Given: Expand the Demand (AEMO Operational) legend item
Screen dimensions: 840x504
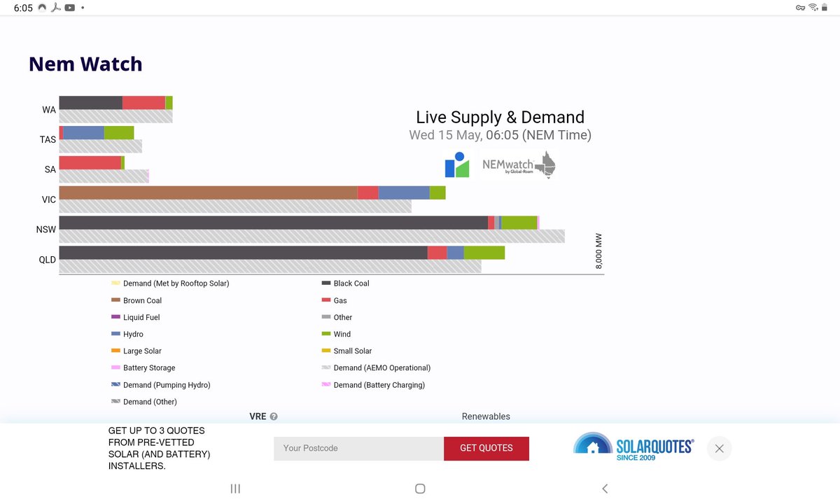Looking at the screenshot, I should pos(379,367).
